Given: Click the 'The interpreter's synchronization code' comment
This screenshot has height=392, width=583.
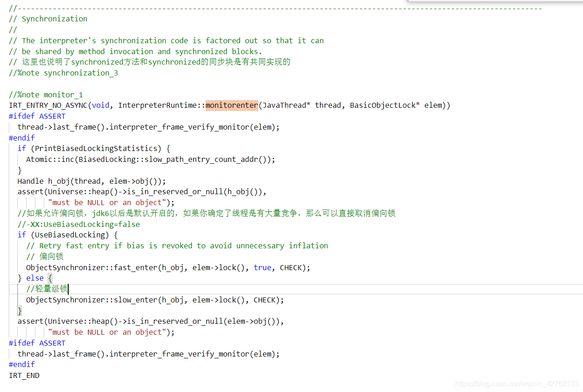Looking at the screenshot, I should (166, 41).
